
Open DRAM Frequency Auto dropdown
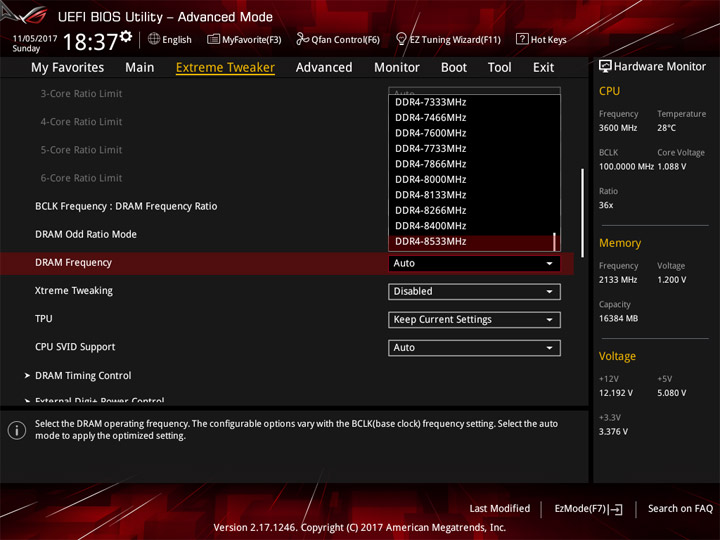pos(474,264)
